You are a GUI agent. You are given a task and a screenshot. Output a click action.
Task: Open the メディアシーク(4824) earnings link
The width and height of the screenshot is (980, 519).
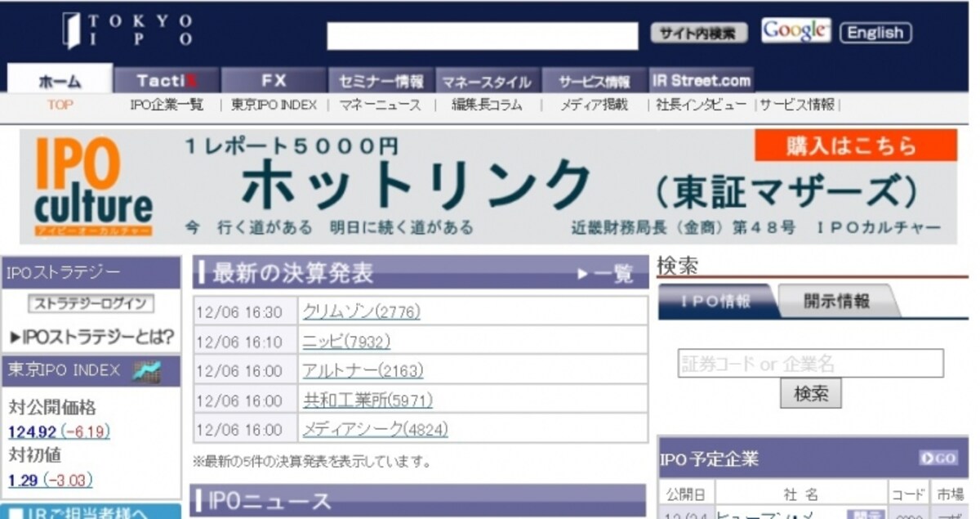pos(375,429)
